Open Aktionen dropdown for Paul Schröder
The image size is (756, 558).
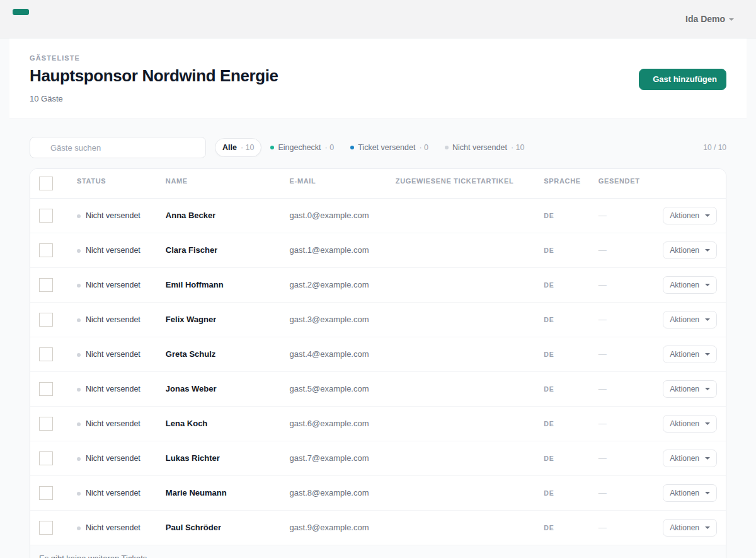690,528
